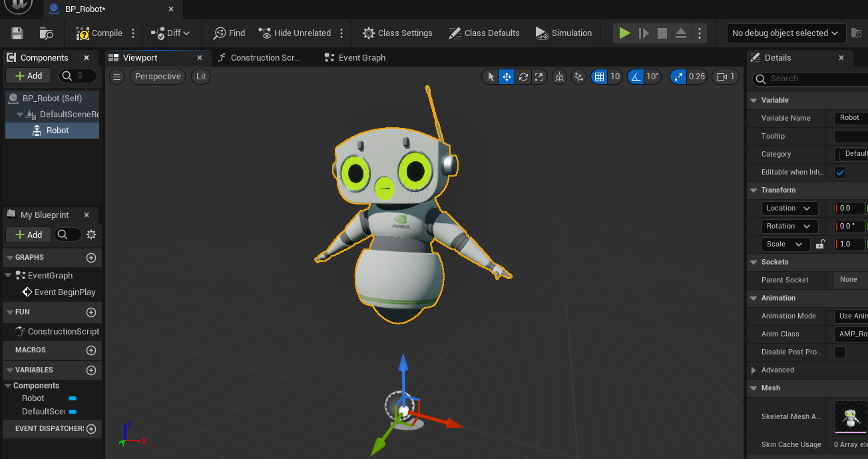868x459 pixels.
Task: Open the Lit view mode menu
Action: pos(201,77)
